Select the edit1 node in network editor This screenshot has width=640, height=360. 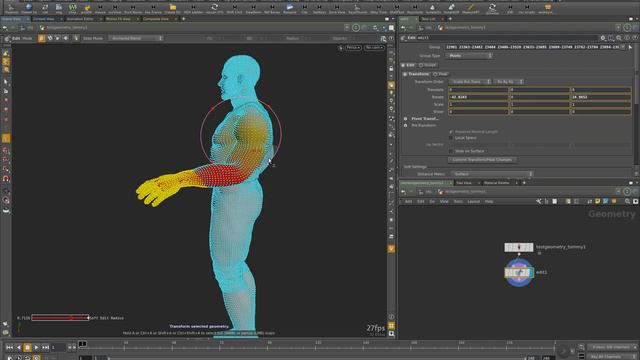(519, 272)
